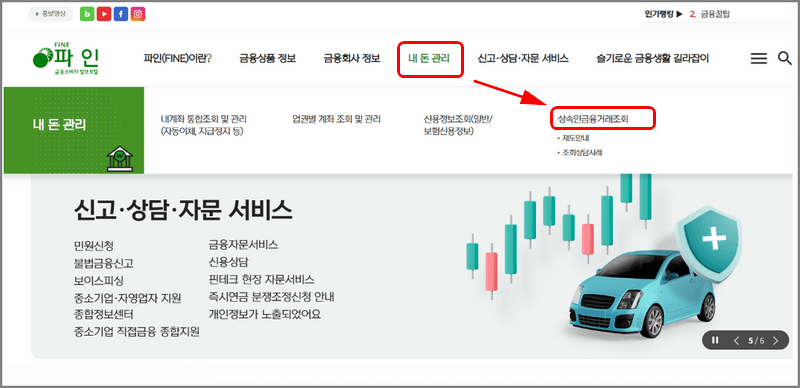Screen dimensions: 800x388
Task: Click 업권별 계좌 조회 및 관리 link
Action: [x=336, y=119]
